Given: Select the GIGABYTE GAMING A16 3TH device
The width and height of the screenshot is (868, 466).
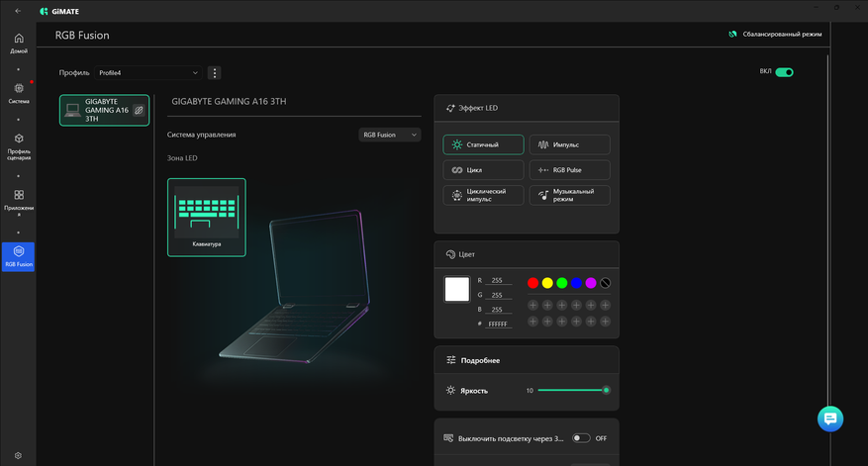Looking at the screenshot, I should pos(105,110).
